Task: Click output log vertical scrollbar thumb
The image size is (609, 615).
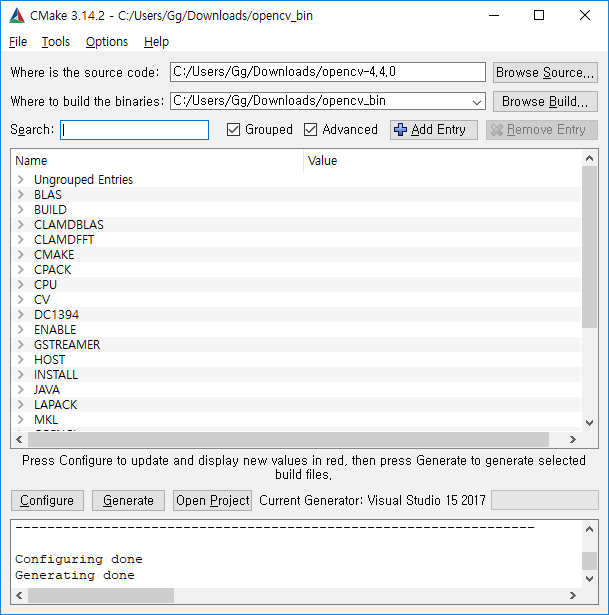Action: click(589, 561)
